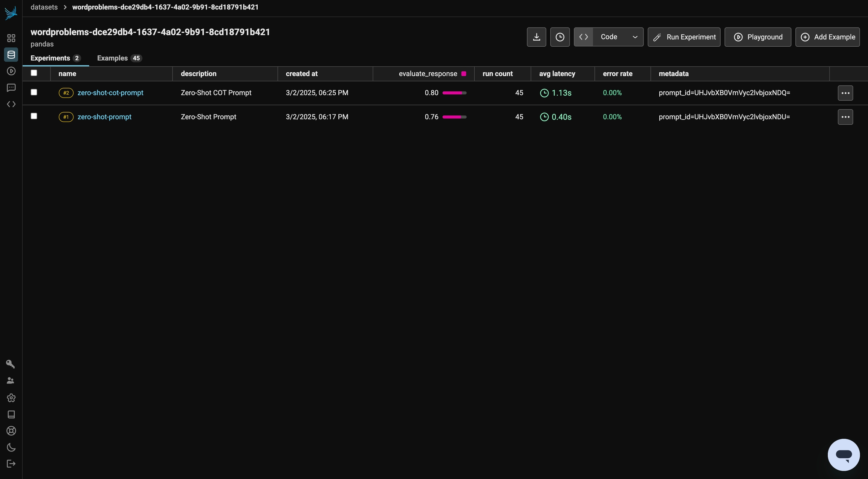The image size is (868, 479).
Task: Click the download dataset icon button
Action: (536, 37)
